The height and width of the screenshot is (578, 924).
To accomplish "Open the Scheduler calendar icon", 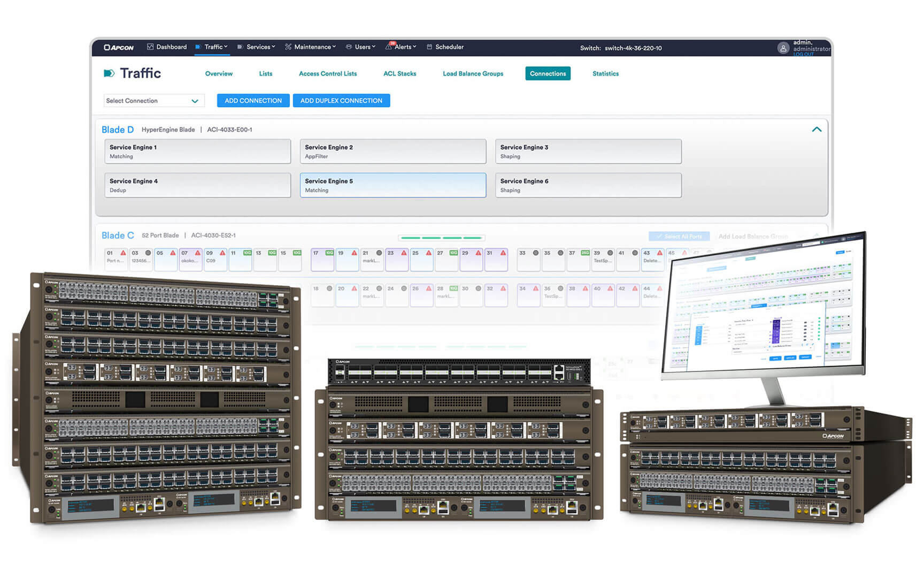I will [429, 47].
